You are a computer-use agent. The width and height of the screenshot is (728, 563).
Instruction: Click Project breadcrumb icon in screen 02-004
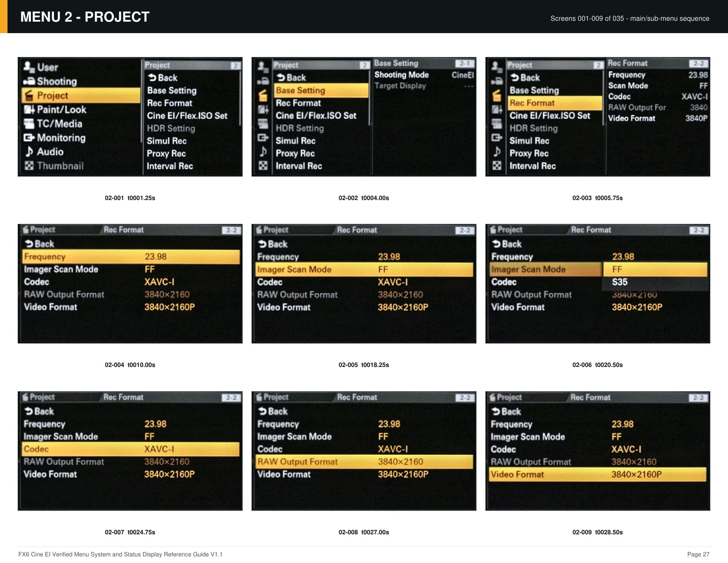[x=26, y=230]
